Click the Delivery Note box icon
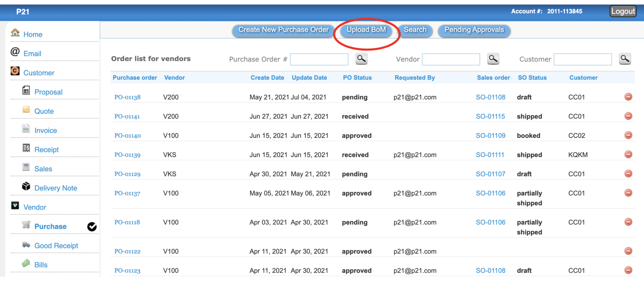The width and height of the screenshot is (644, 283). 26,186
